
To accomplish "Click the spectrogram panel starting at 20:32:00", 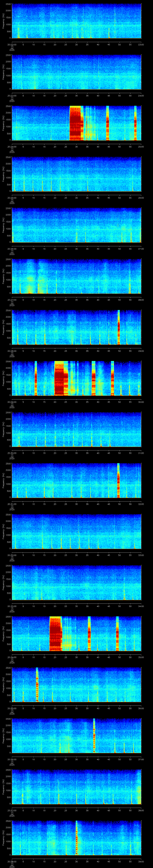I will click(76, 532).
